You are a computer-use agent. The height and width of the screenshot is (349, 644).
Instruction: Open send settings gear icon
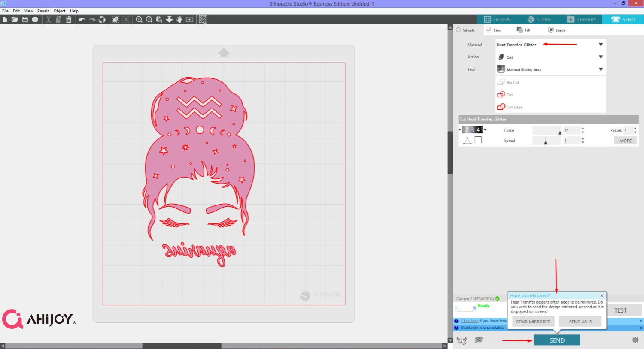[x=635, y=340]
